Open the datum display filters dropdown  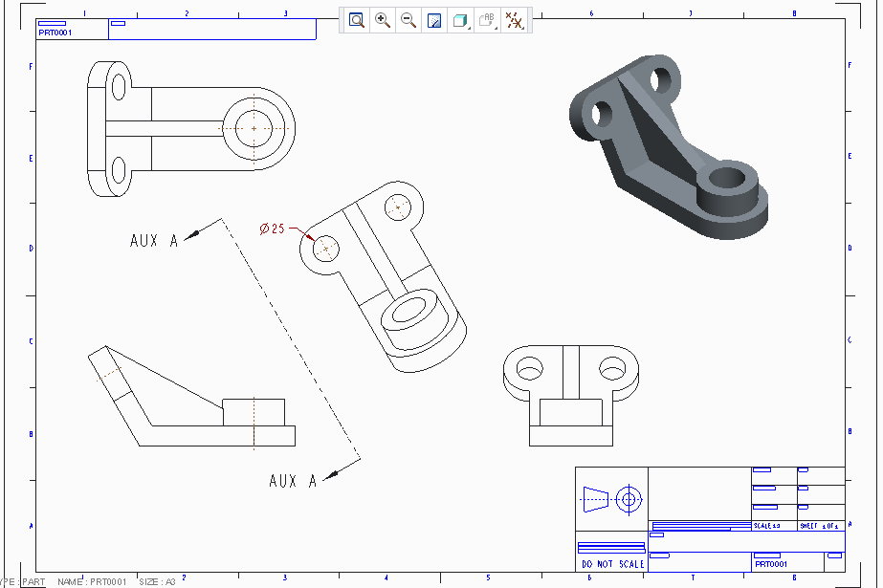[514, 21]
